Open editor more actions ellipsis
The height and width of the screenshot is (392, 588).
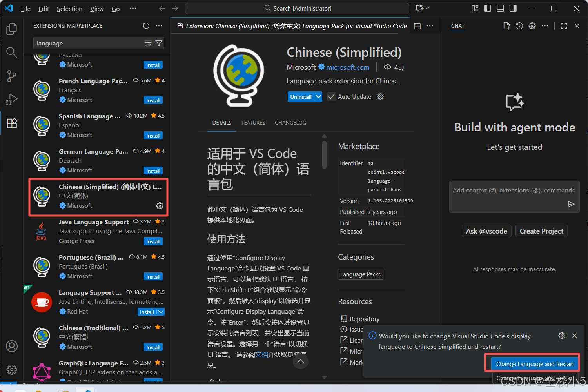coord(430,26)
